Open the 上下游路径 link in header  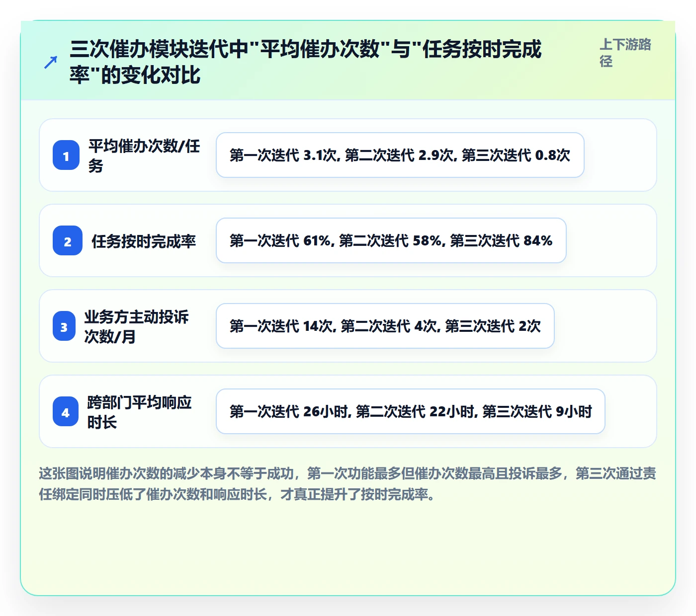pyautogui.click(x=625, y=53)
